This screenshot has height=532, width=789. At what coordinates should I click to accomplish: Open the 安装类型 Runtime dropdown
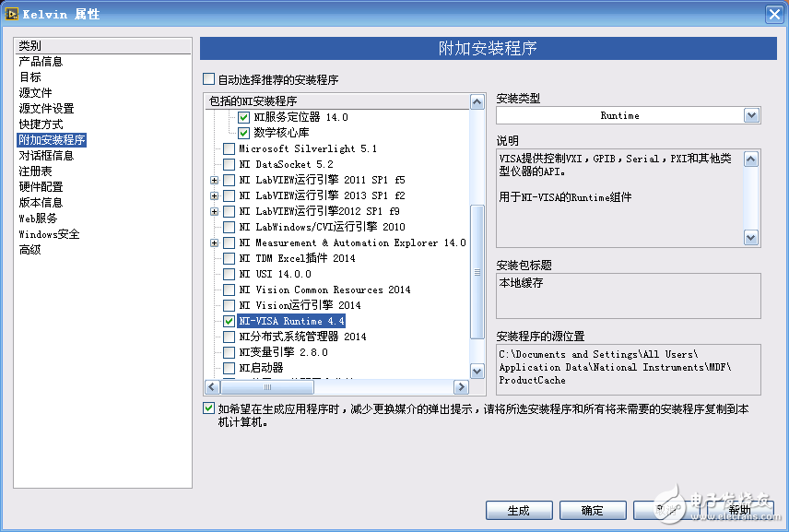click(x=751, y=115)
